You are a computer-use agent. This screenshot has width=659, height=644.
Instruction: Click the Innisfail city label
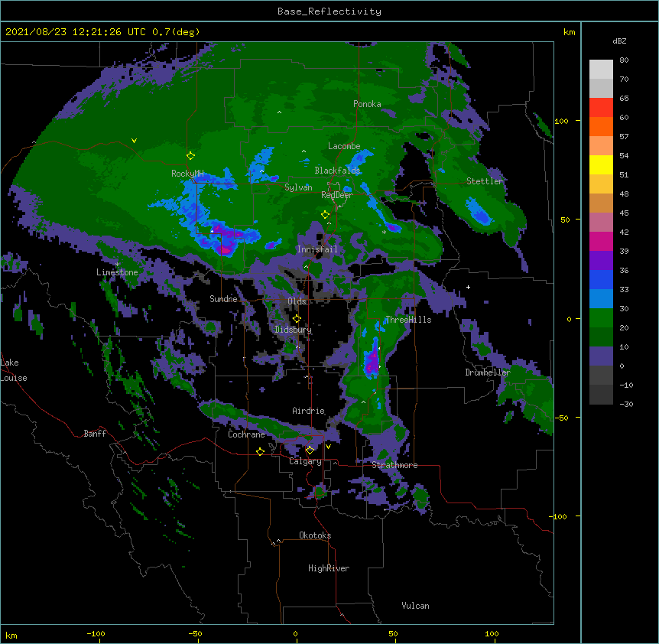tap(317, 249)
